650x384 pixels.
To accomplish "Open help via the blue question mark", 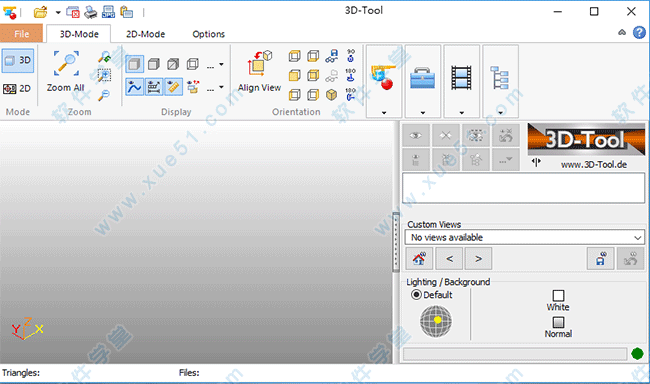I will click(639, 32).
